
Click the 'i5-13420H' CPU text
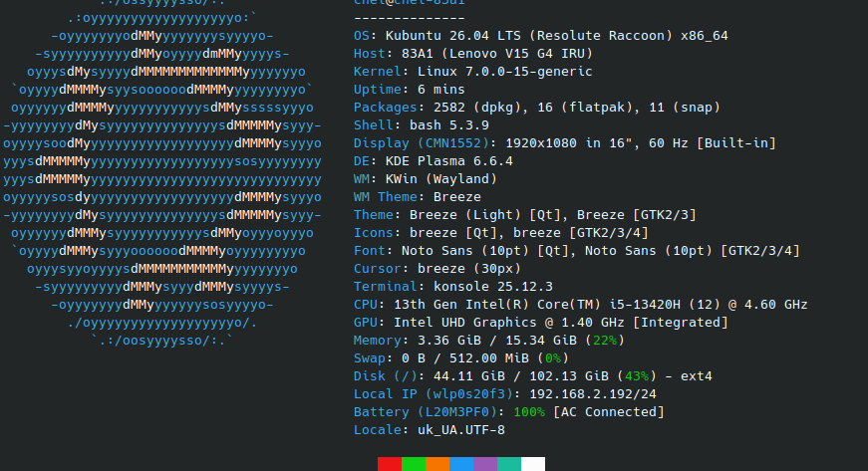[645, 305]
